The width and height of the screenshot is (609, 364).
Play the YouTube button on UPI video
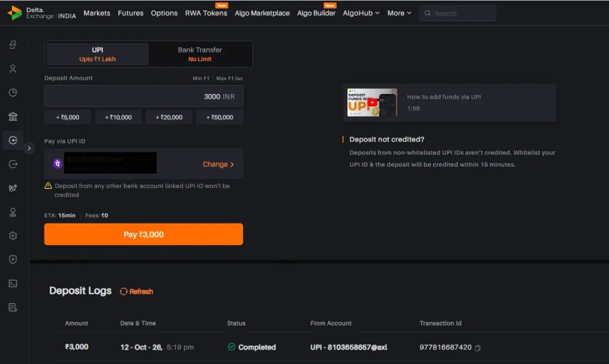coord(372,102)
